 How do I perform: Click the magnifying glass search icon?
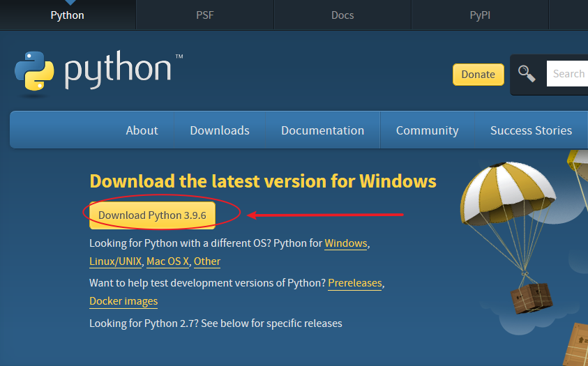click(527, 73)
